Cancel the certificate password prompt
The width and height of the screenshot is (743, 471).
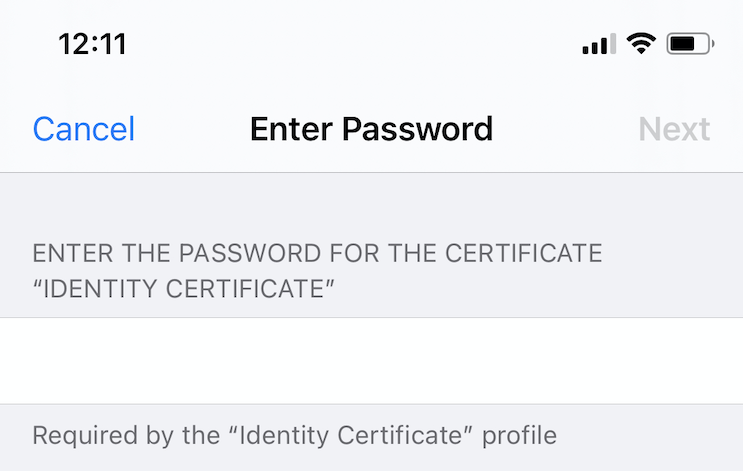[84, 129]
